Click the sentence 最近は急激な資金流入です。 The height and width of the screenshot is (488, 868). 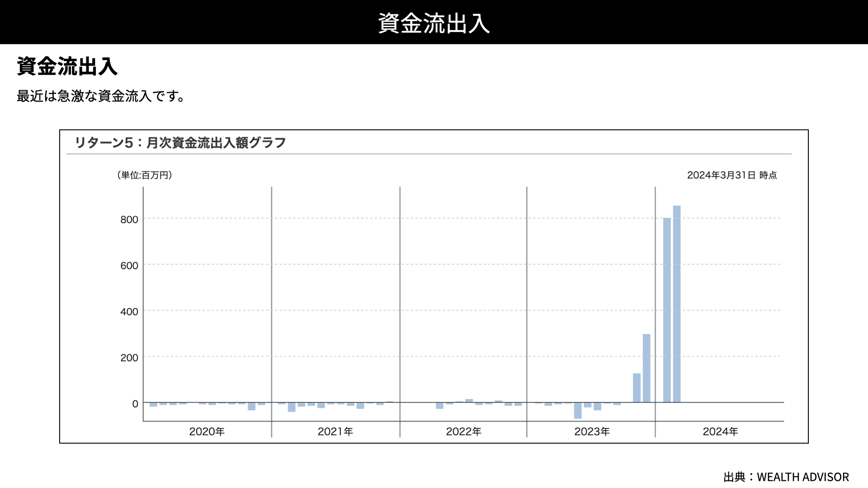point(101,96)
